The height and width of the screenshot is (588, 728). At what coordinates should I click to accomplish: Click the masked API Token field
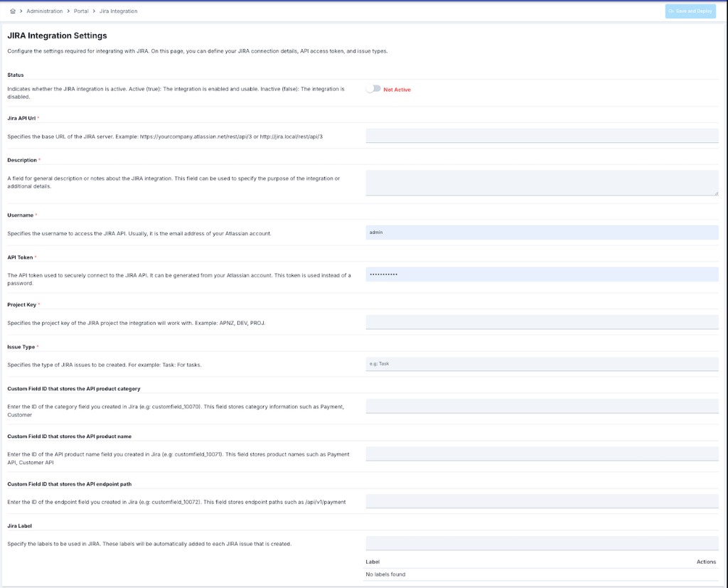542,274
